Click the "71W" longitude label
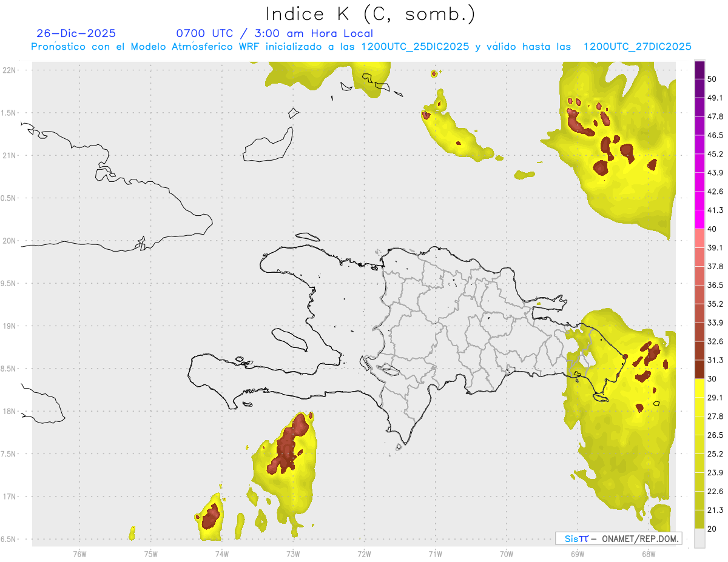Image resolution: width=728 pixels, height=562 pixels. pyautogui.click(x=435, y=554)
